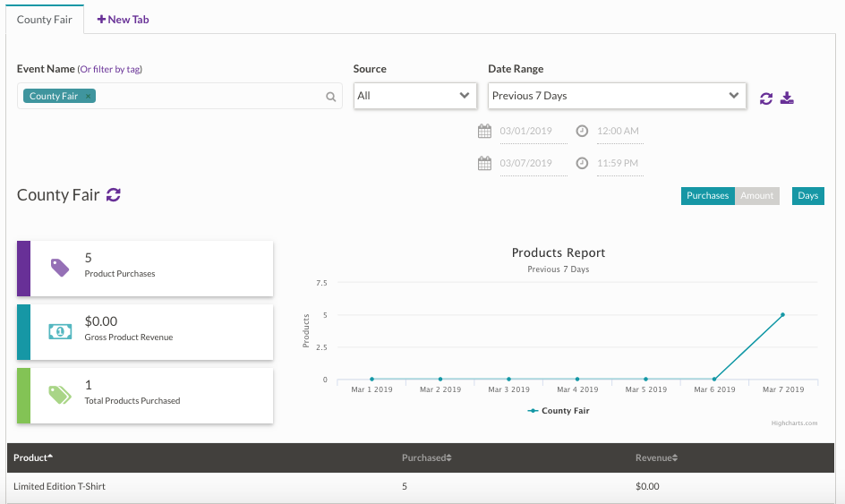Open the Source dropdown

(x=414, y=96)
